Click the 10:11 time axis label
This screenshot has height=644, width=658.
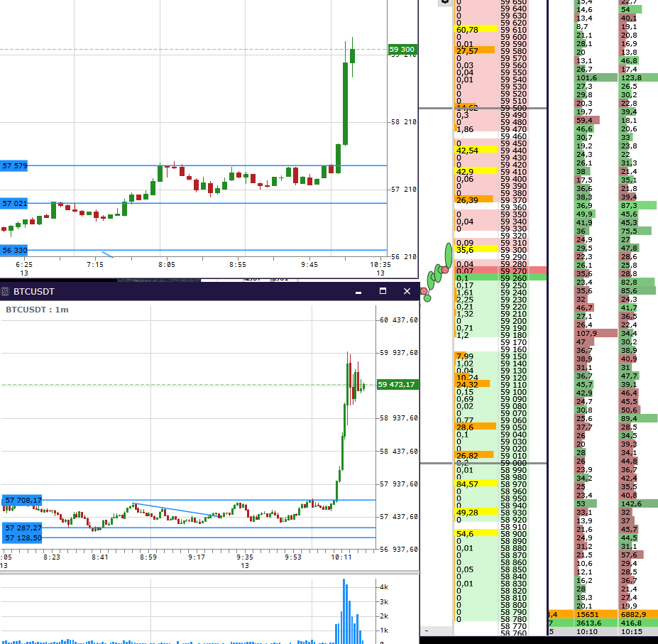341,557
